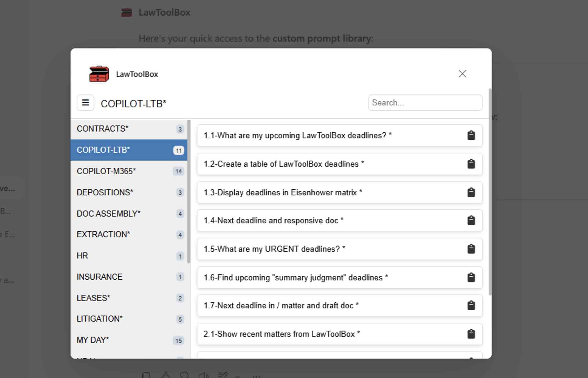Click the 11 count badge on COPILOT-LTB*
Image resolution: width=588 pixels, height=378 pixels.
point(179,150)
